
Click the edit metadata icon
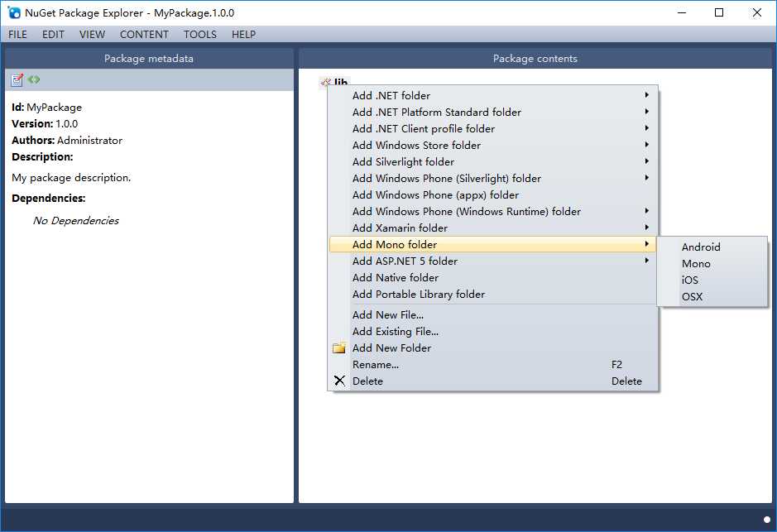tap(17, 79)
